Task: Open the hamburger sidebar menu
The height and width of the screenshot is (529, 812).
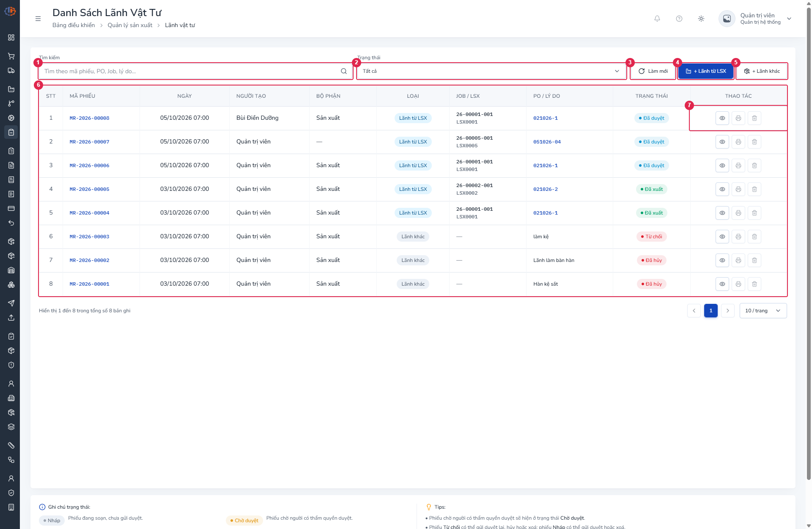Action: point(38,19)
